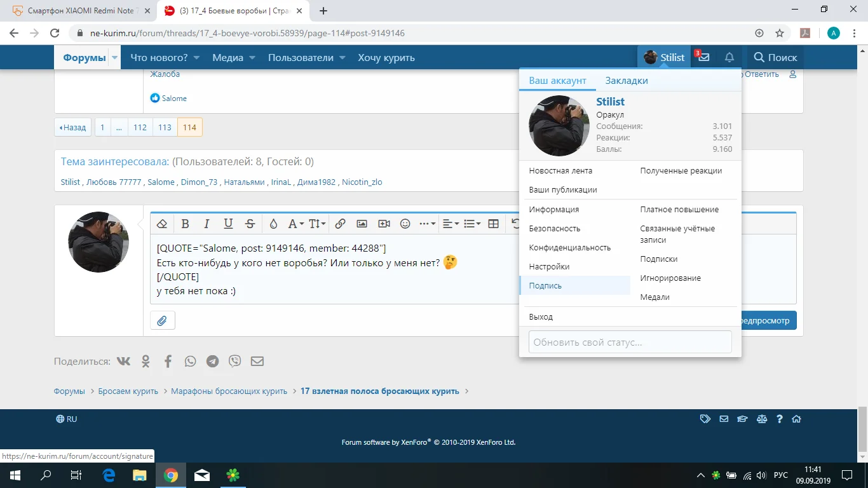
Task: Attach a file using the paperclip button
Action: tap(162, 321)
